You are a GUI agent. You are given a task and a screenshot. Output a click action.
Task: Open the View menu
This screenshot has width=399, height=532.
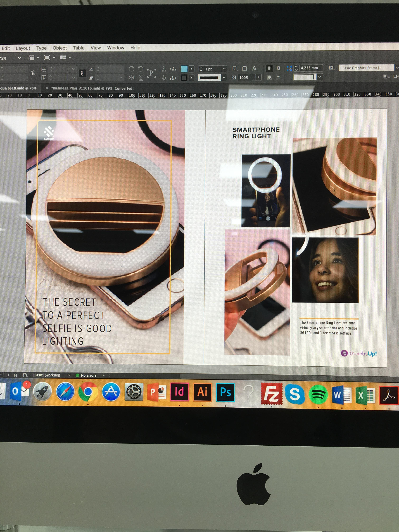[x=96, y=48]
